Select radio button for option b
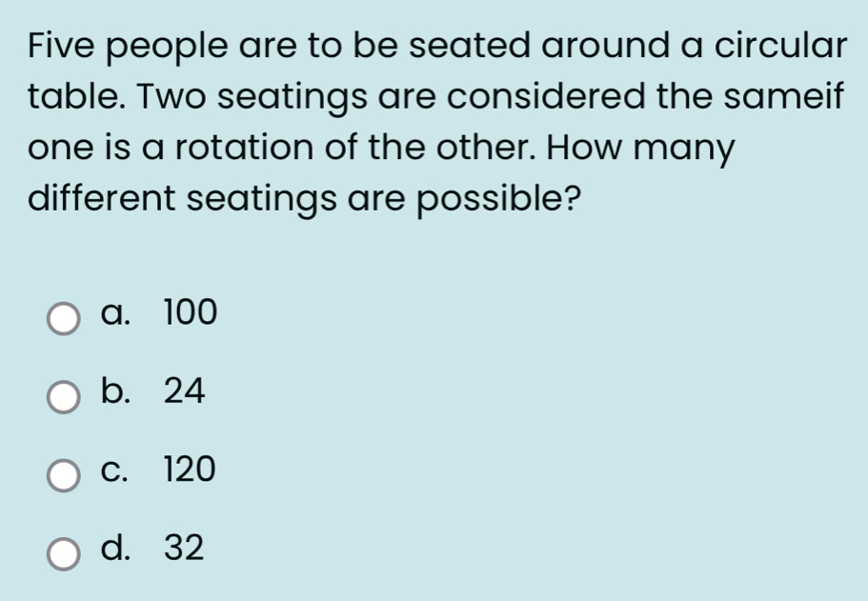The image size is (868, 601). click(64, 397)
